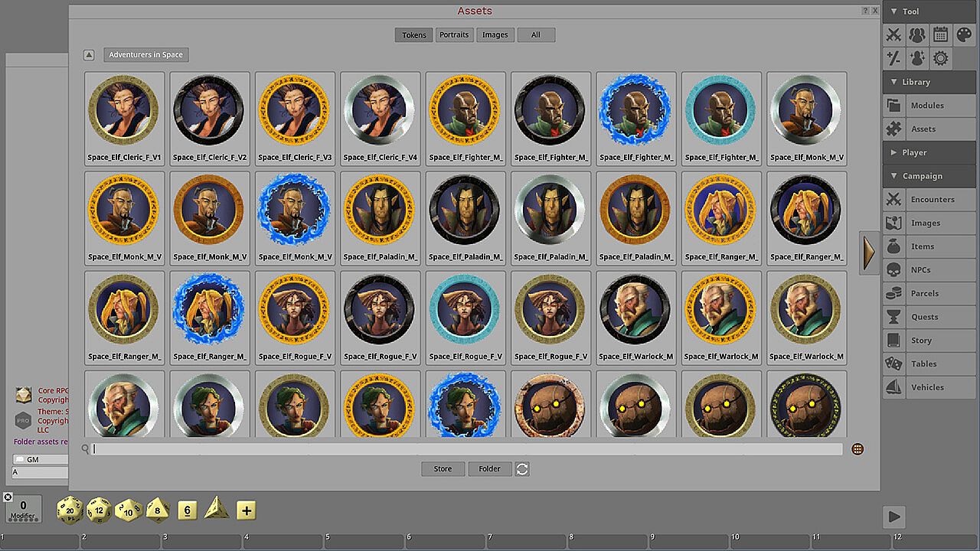Image resolution: width=980 pixels, height=551 pixels.
Task: Collapse the Library section header
Action: (x=931, y=82)
